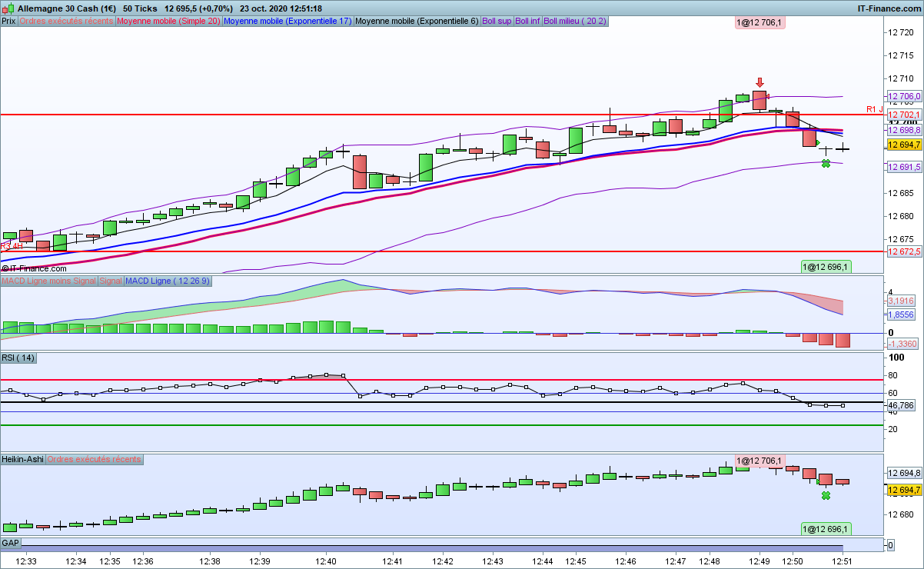This screenshot has height=569, width=924.
Task: Click the 12:40 time axis label
Action: coord(325,561)
